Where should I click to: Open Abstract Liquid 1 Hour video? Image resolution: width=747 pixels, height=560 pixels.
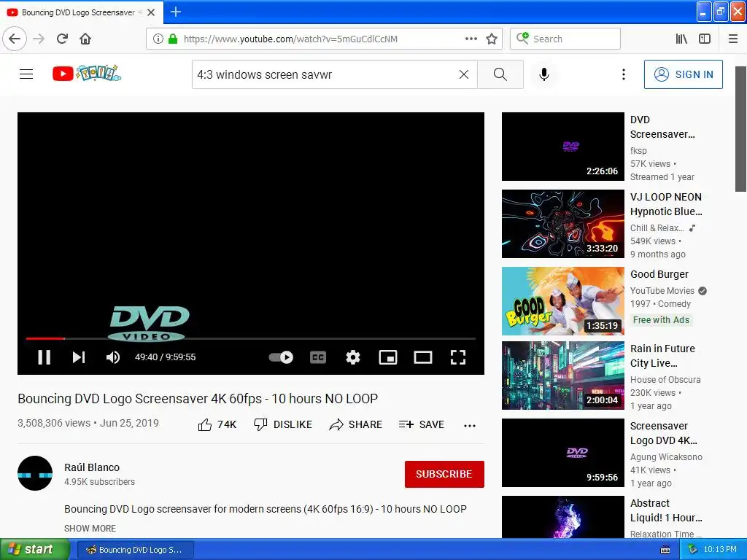point(563,517)
